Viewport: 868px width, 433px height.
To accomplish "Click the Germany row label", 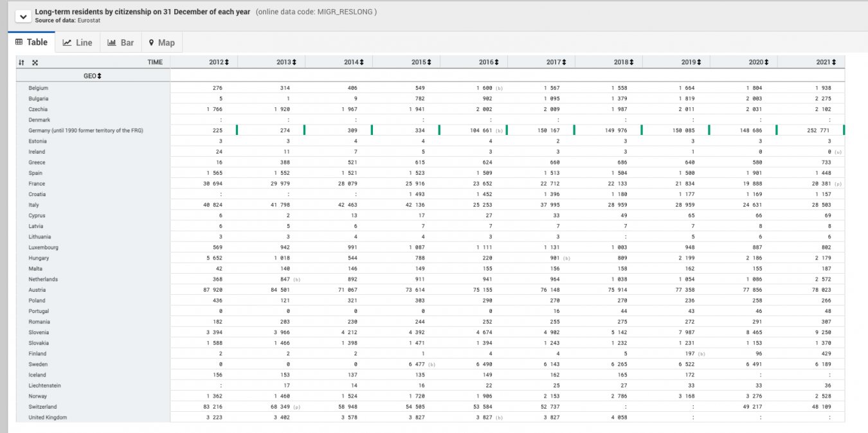I will [x=86, y=130].
